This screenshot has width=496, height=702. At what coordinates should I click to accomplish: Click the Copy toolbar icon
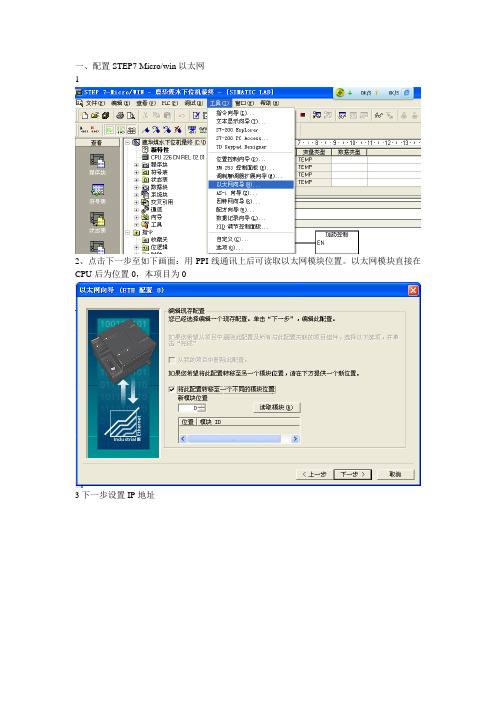click(x=156, y=116)
